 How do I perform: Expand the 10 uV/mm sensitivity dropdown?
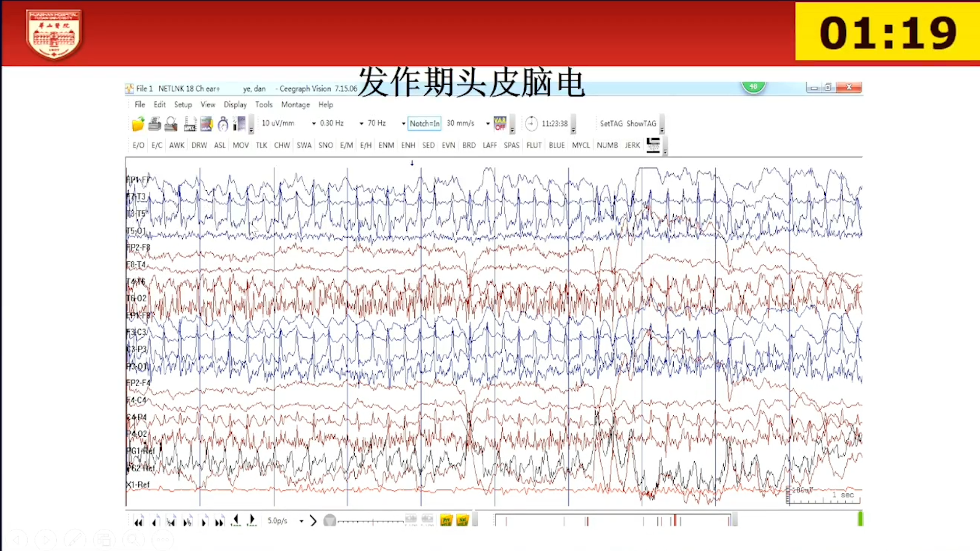click(313, 123)
